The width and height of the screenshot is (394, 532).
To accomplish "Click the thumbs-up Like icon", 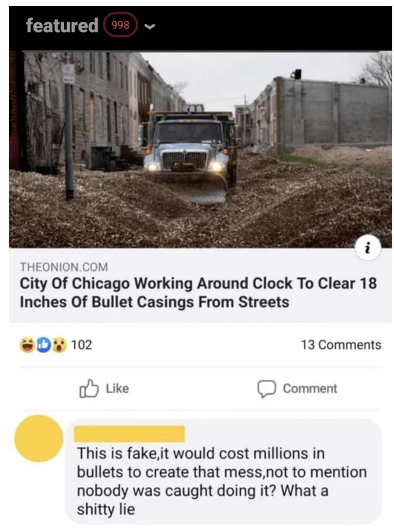I will (89, 388).
